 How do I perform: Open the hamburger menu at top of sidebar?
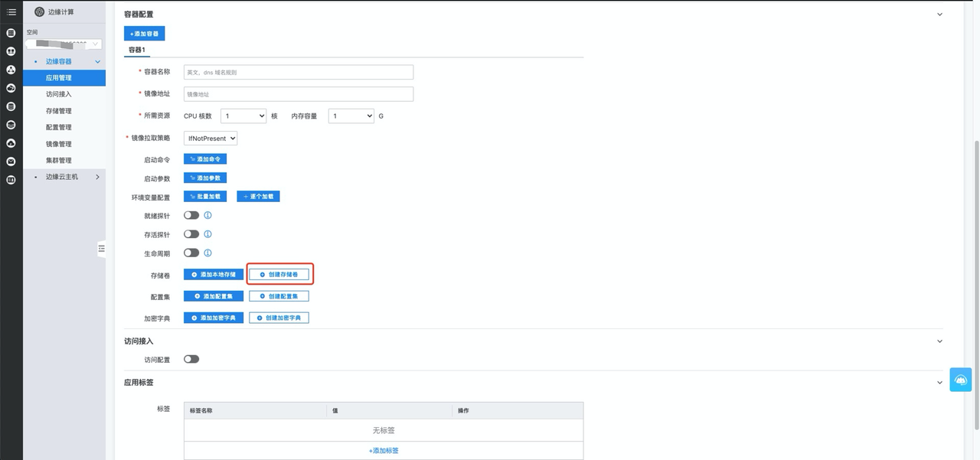tap(11, 11)
